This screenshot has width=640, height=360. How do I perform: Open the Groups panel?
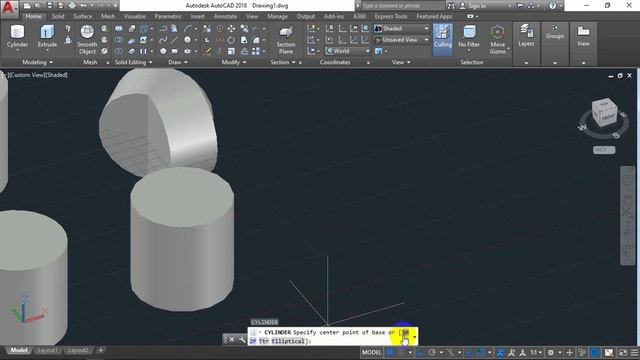pyautogui.click(x=555, y=32)
